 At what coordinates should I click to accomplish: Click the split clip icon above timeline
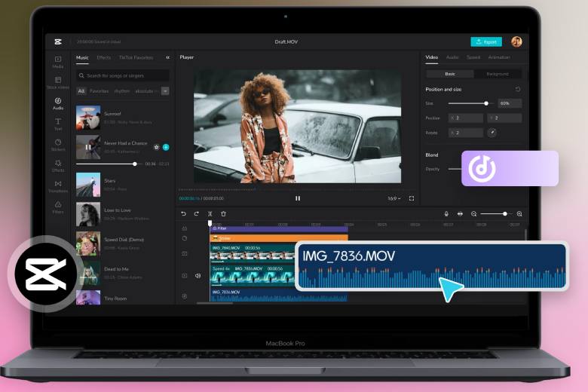click(210, 214)
